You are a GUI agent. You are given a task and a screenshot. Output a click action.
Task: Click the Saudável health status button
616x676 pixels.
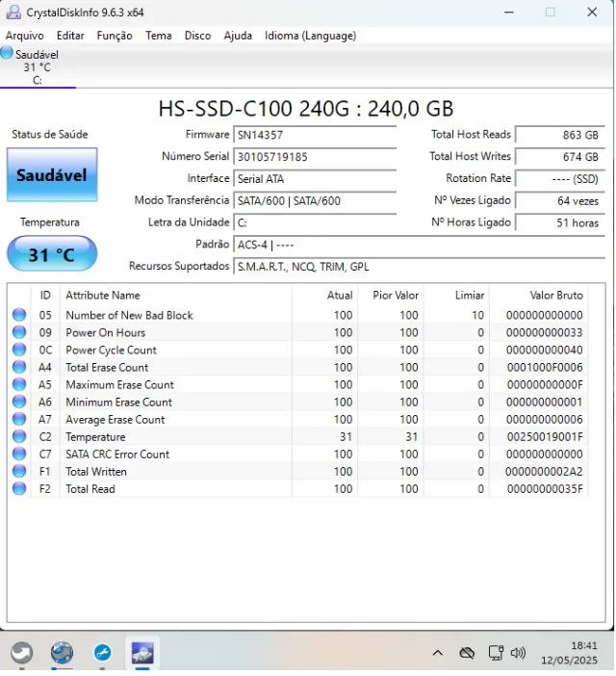point(52,174)
